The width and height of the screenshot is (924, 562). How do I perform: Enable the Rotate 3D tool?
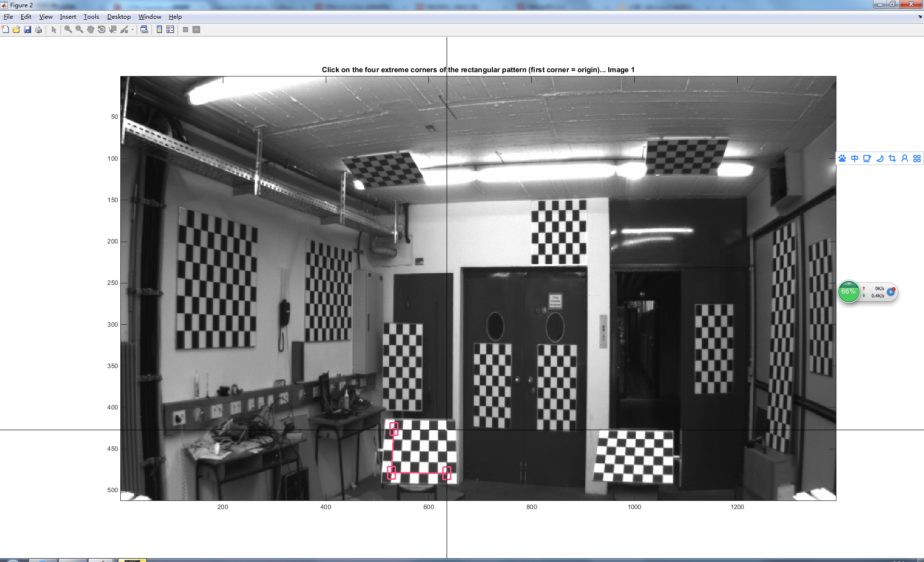tap(101, 29)
